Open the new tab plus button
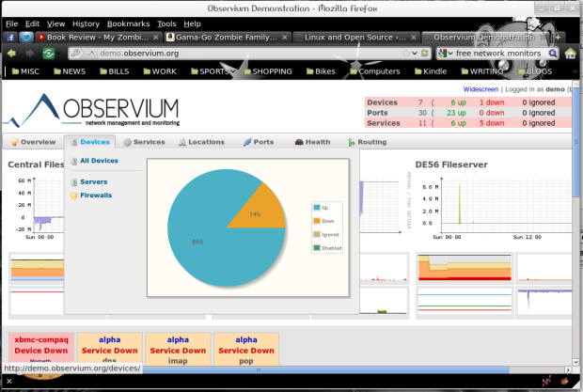583x392 pixels. (559, 38)
